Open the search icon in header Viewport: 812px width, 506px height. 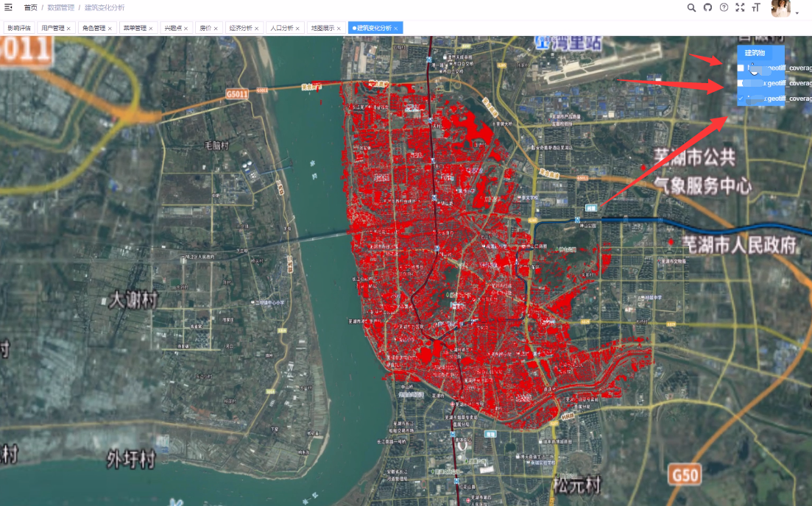pyautogui.click(x=691, y=7)
